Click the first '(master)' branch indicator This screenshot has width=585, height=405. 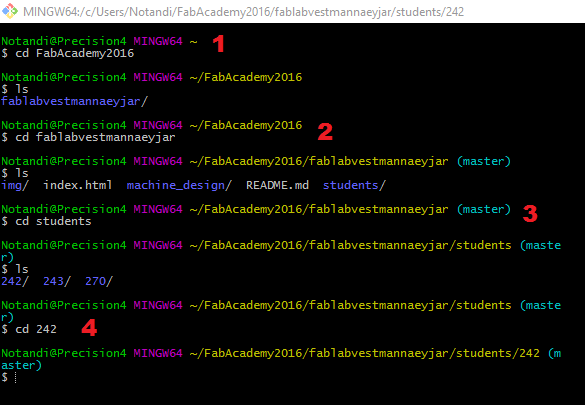pyautogui.click(x=484, y=161)
